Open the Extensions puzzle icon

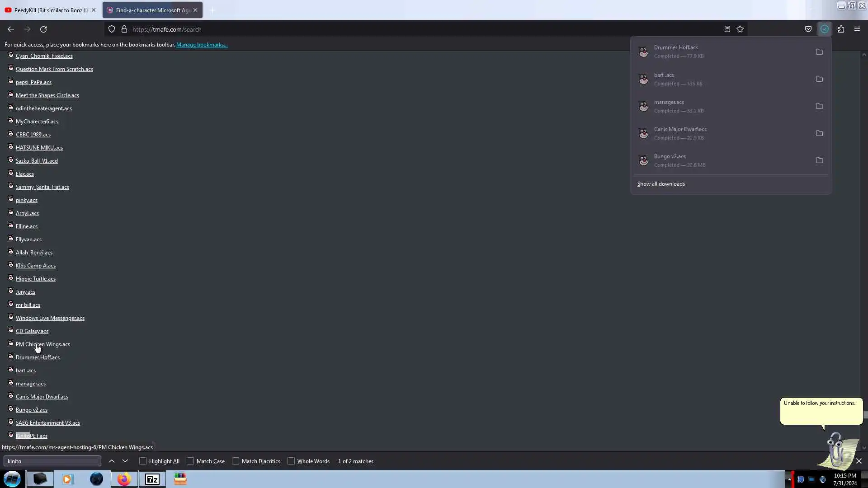pyautogui.click(x=841, y=29)
